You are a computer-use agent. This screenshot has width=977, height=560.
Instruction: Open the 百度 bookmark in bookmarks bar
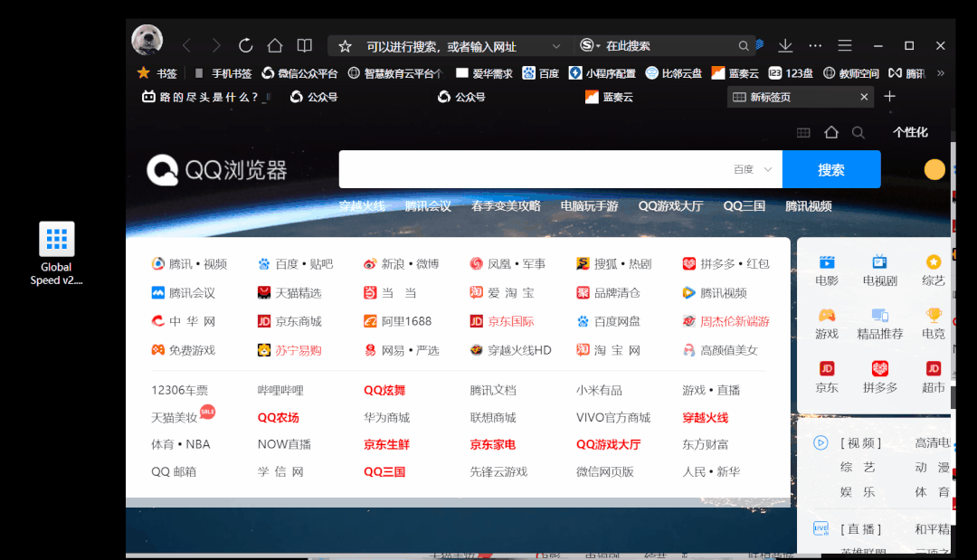(x=541, y=73)
